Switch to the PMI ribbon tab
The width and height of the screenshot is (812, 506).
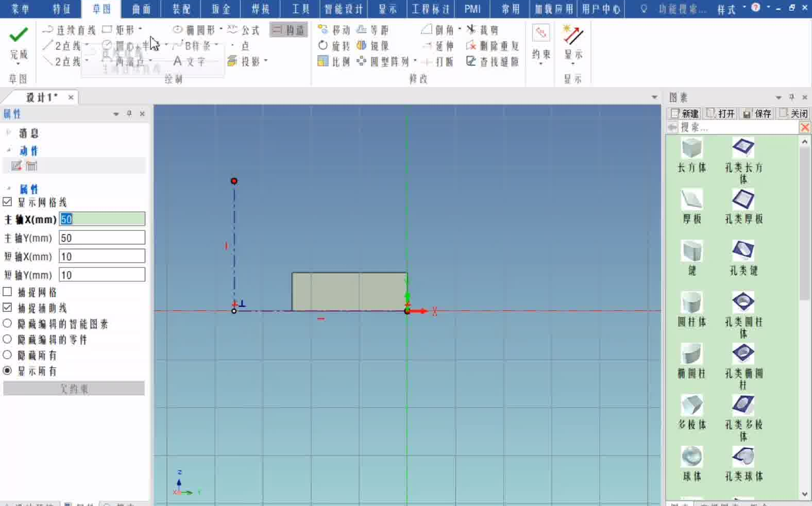tap(472, 9)
